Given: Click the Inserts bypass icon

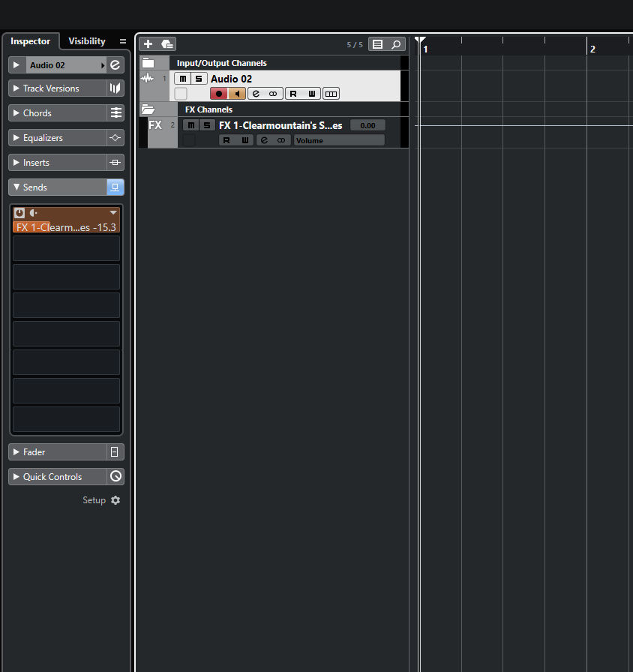Looking at the screenshot, I should [115, 163].
